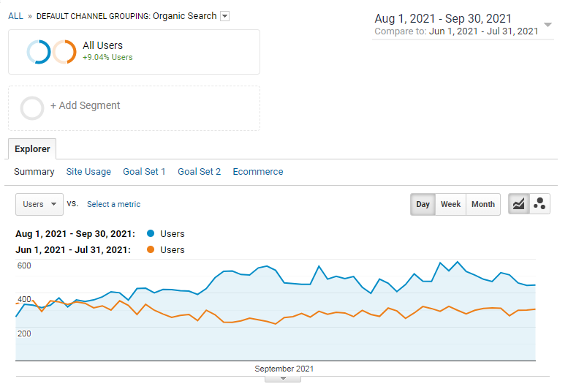Switch to motion chart bubbles icon

(x=539, y=204)
